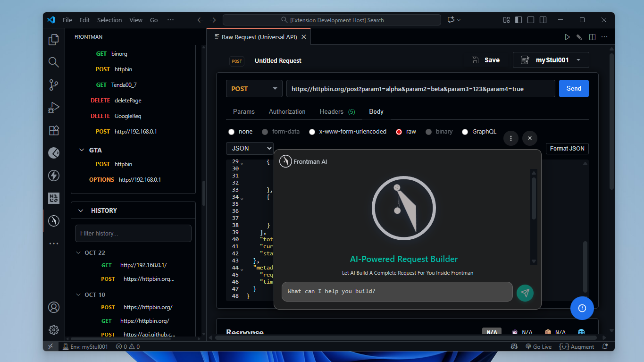
Task: Click the pencil icon in editor toolbar
Action: 579,37
